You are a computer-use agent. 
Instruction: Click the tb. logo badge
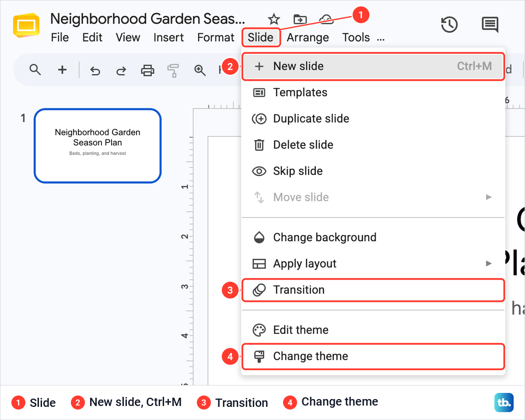click(x=504, y=403)
